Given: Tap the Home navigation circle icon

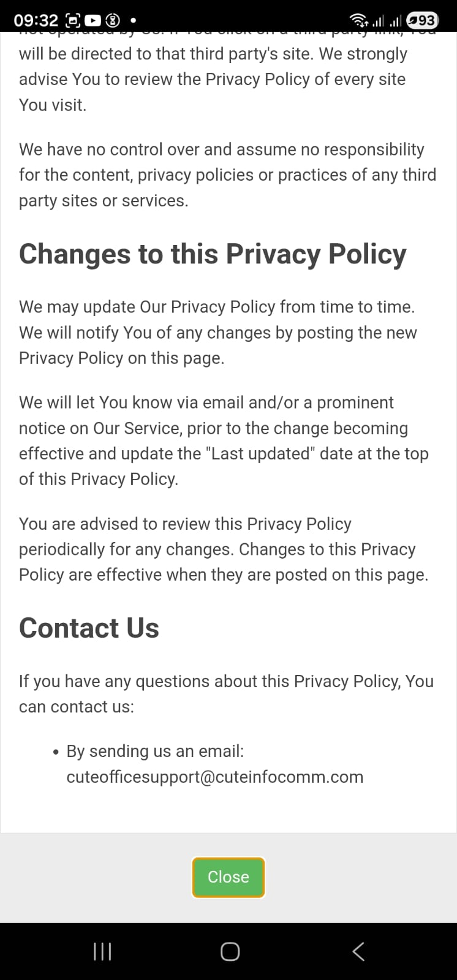Looking at the screenshot, I should click(230, 951).
